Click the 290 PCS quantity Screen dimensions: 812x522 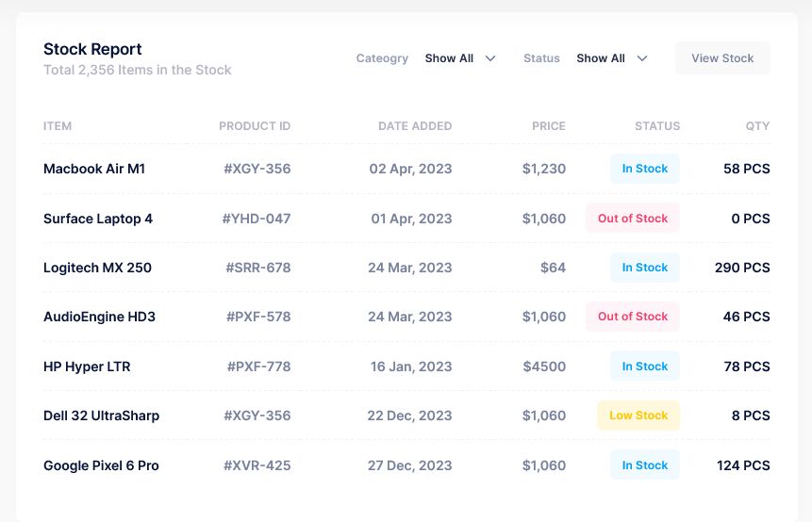[742, 268]
